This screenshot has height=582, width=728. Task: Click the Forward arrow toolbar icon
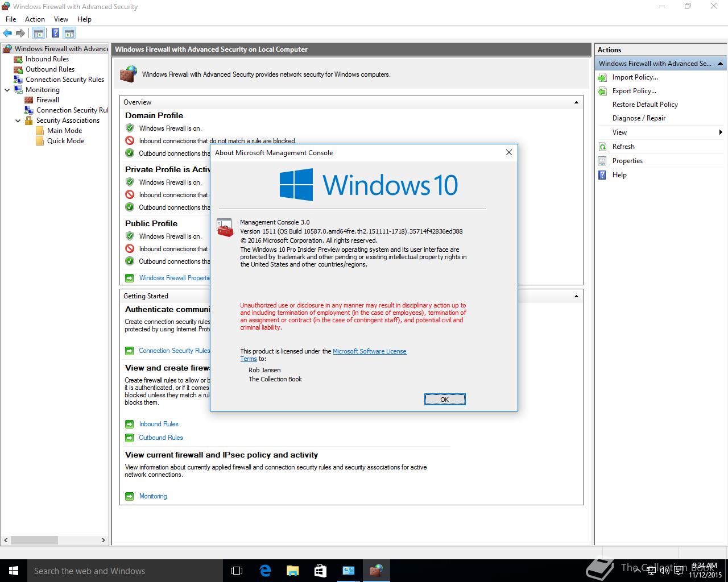tap(20, 34)
